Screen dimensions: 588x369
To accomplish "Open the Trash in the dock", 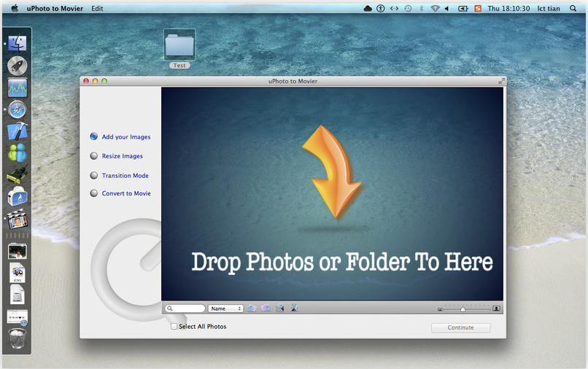I will (x=18, y=338).
